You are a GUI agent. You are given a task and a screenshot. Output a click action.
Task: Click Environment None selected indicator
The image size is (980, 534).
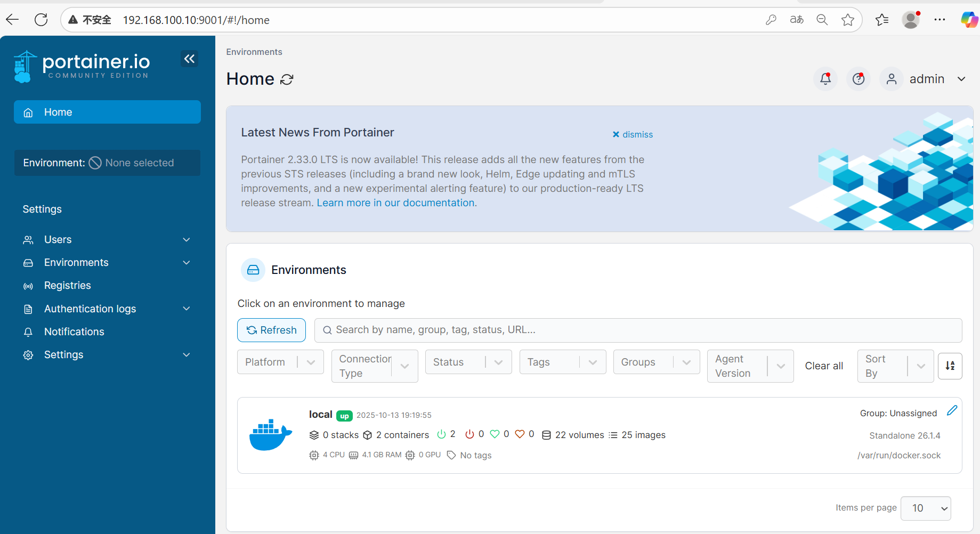coord(107,163)
